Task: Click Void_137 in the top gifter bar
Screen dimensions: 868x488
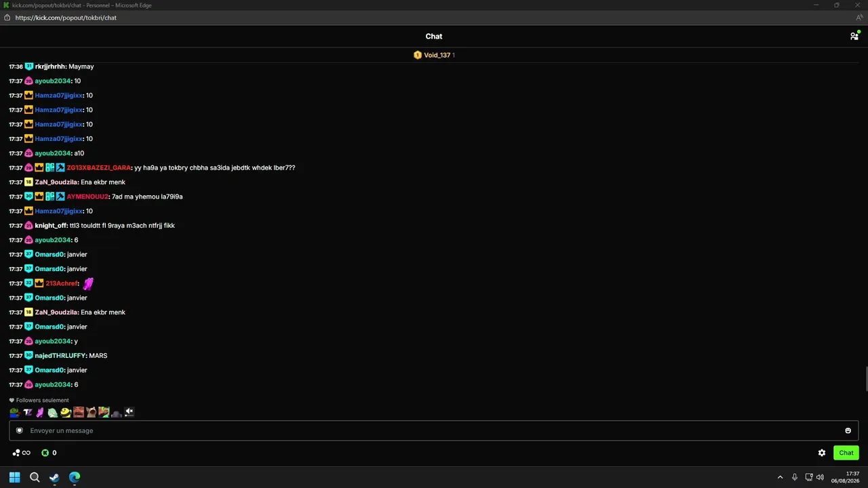Action: [x=437, y=55]
